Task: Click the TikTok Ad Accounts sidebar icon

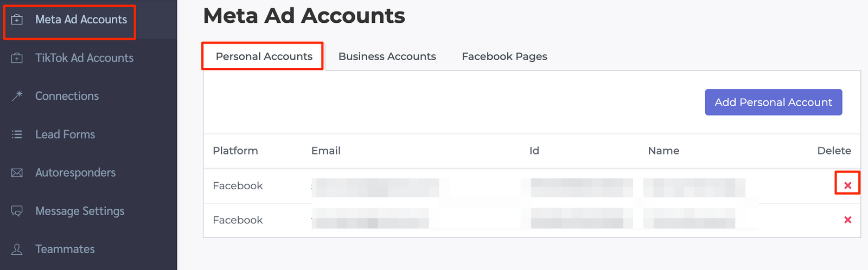Action: (x=17, y=58)
